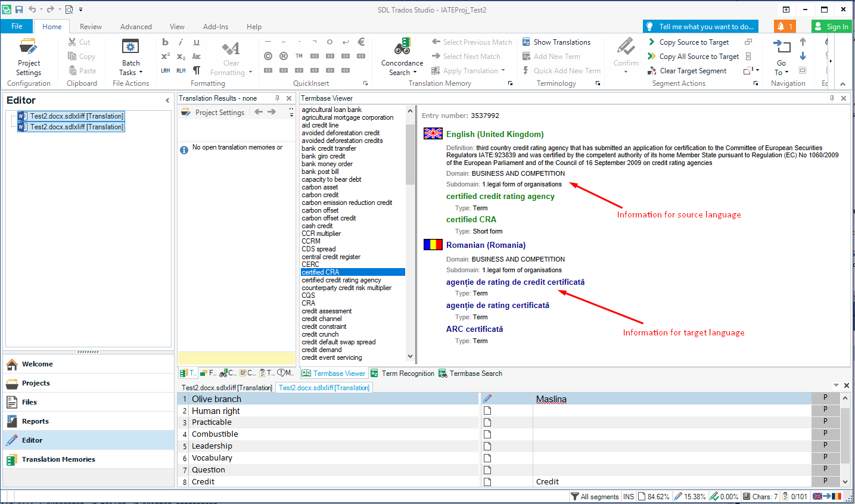Collapse the Editor navigation pane chevron

[167, 101]
